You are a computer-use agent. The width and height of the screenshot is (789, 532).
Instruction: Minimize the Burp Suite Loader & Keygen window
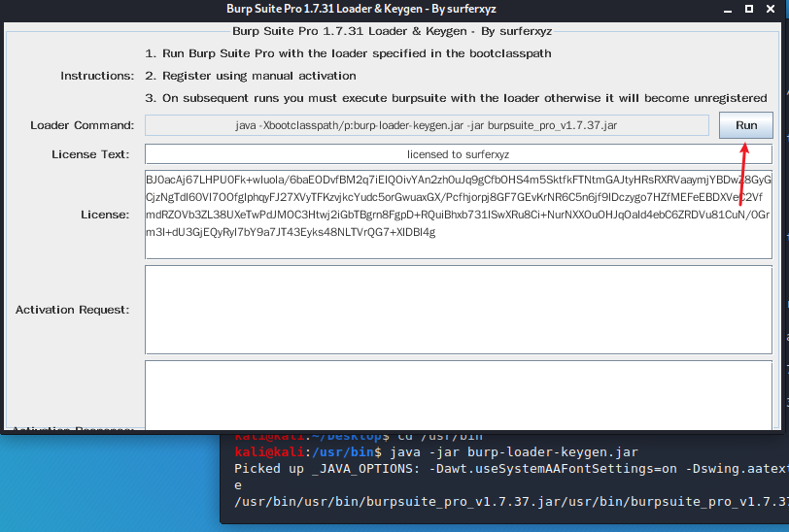(728, 9)
